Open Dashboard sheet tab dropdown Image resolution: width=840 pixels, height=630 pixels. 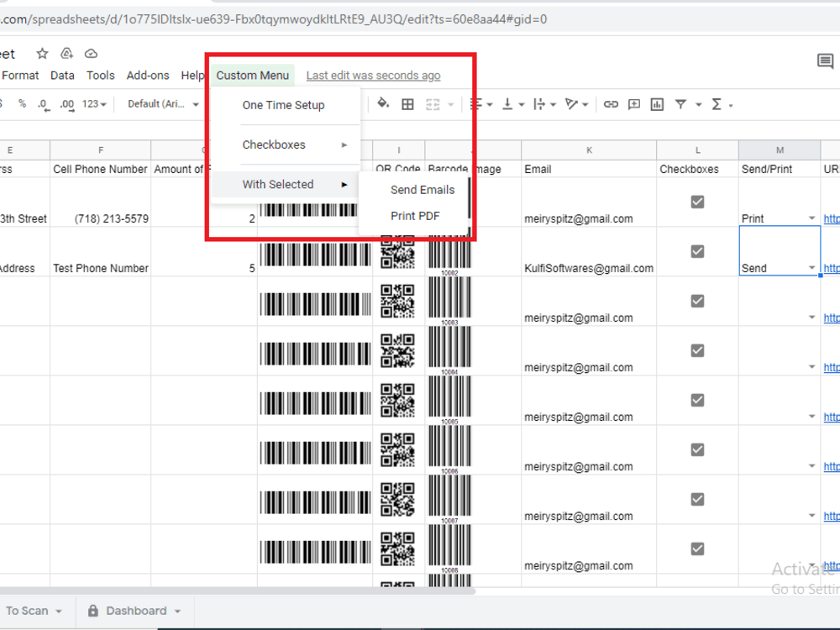pyautogui.click(x=178, y=612)
